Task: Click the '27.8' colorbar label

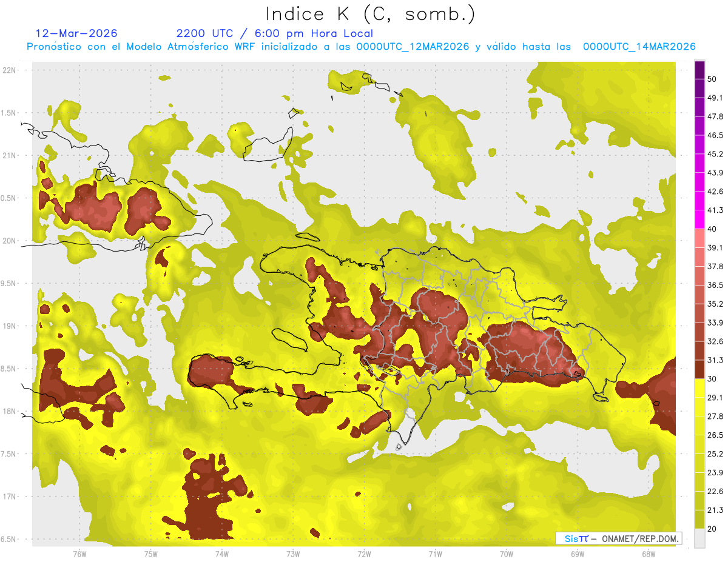Action: click(x=715, y=416)
